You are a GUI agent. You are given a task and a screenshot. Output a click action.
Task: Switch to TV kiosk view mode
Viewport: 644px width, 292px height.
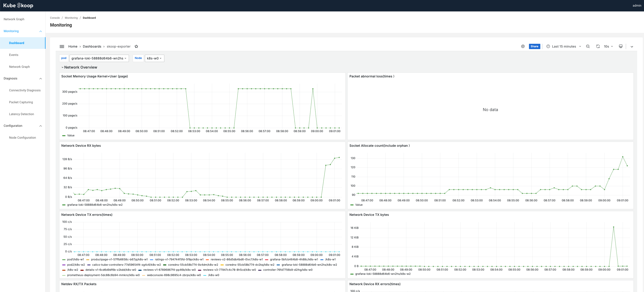click(x=620, y=46)
